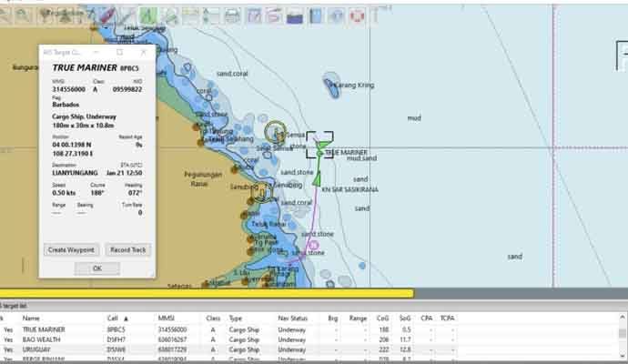Image resolution: width=628 pixels, height=364 pixels.
Task: Toggle the green Auto Follow ship icon
Action: (147, 15)
